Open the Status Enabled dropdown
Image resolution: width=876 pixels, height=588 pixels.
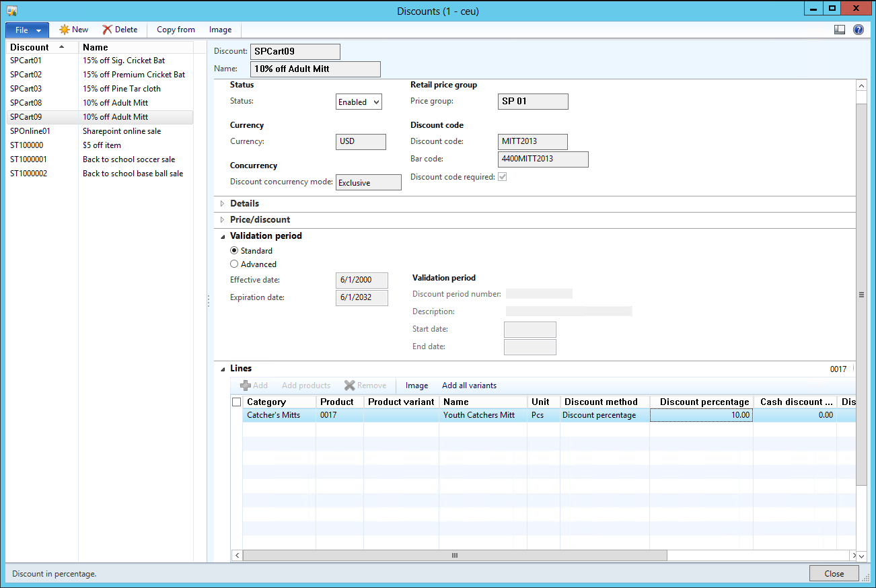pos(359,102)
